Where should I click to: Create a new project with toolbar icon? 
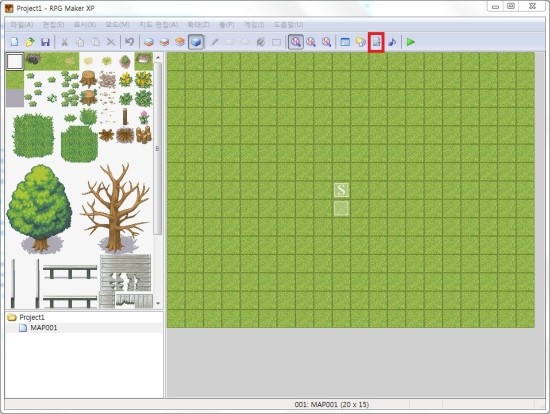click(14, 42)
